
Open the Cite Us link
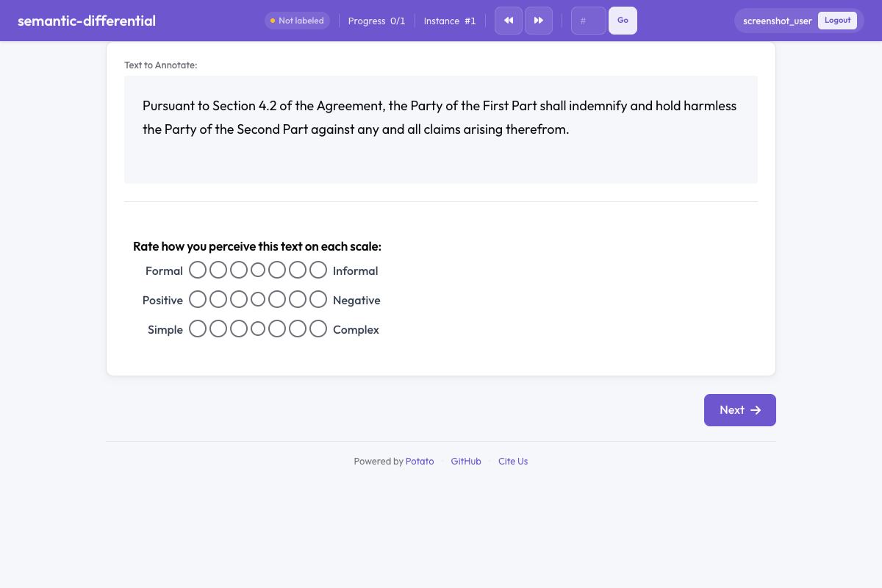(x=513, y=462)
